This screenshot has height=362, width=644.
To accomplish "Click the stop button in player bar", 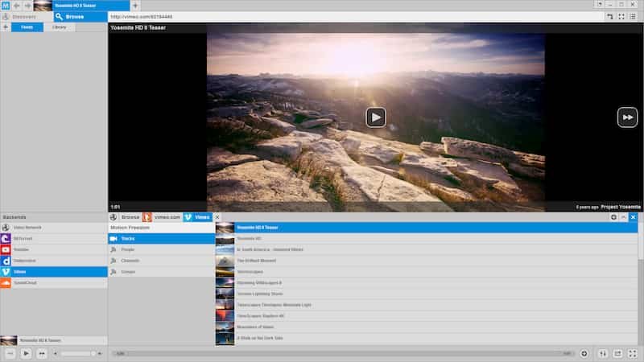I will tap(10, 353).
